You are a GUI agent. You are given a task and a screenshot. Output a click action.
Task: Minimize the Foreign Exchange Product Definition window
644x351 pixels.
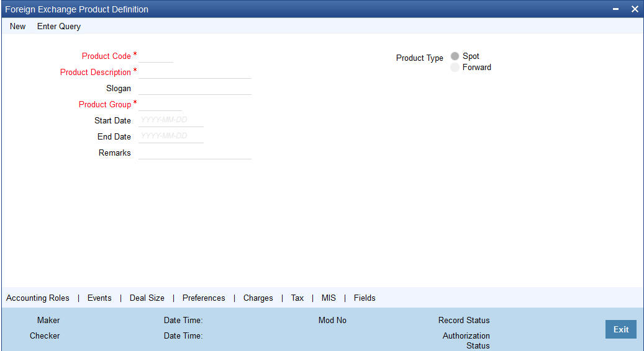(615, 9)
